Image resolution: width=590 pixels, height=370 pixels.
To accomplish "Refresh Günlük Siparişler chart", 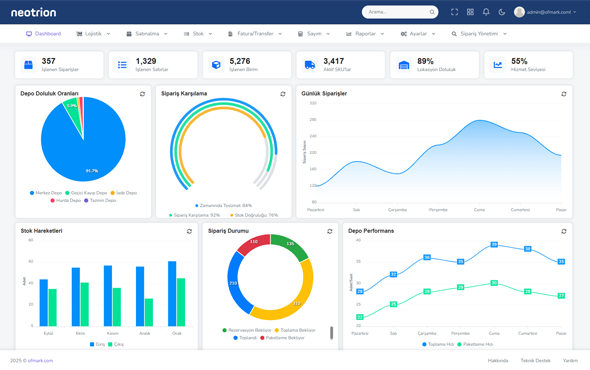I will coord(564,94).
